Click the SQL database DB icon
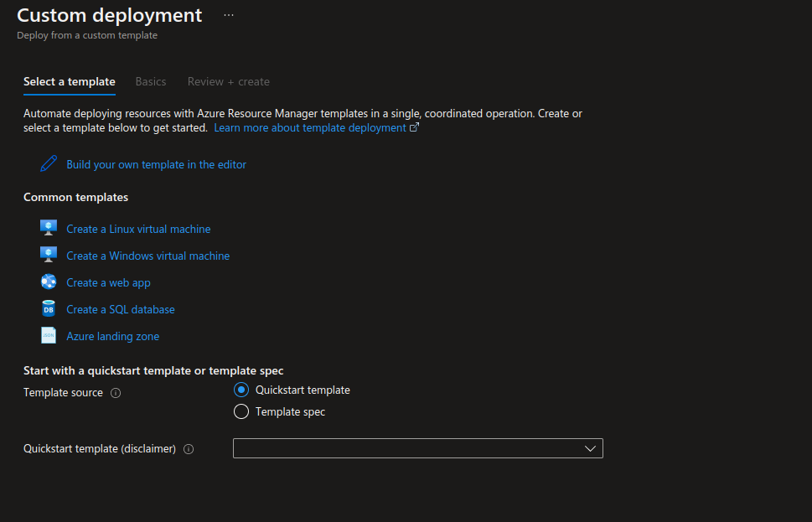Screen dimensions: 812x522 pyautogui.click(x=49, y=309)
